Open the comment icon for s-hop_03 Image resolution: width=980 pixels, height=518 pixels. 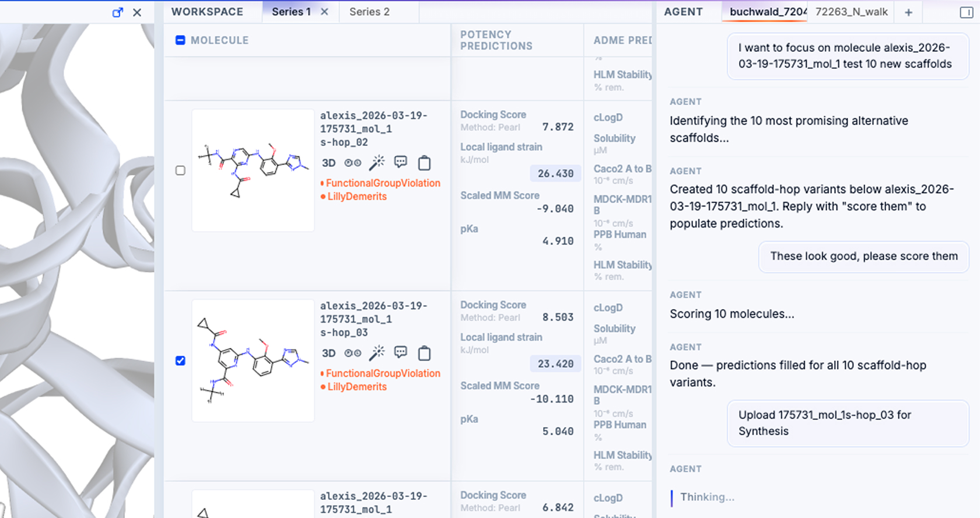coord(401,352)
